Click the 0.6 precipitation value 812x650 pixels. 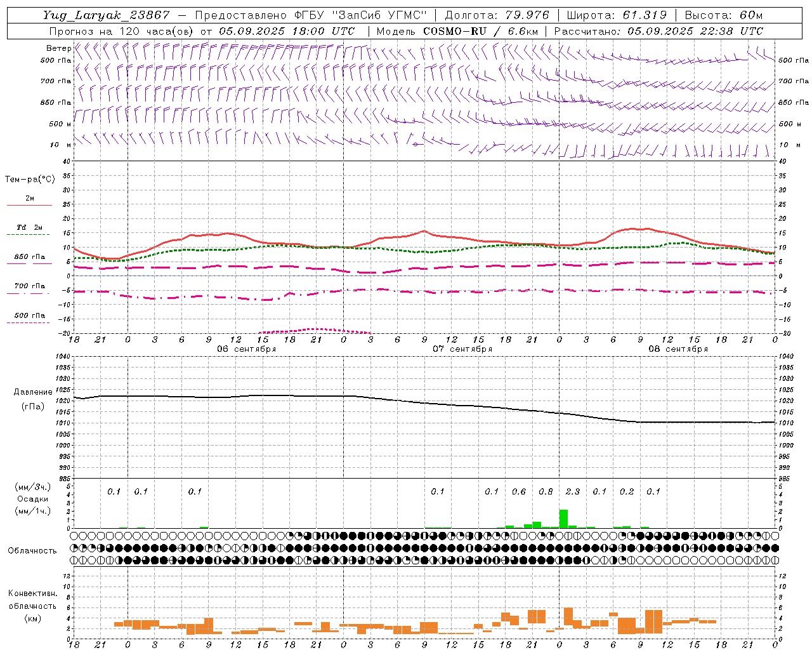tap(518, 491)
